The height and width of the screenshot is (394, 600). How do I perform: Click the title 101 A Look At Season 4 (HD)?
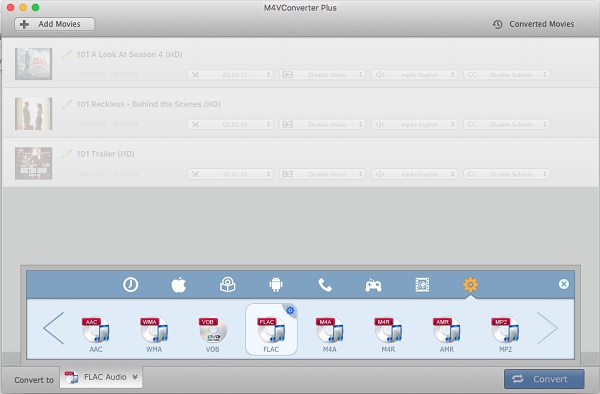coord(129,54)
